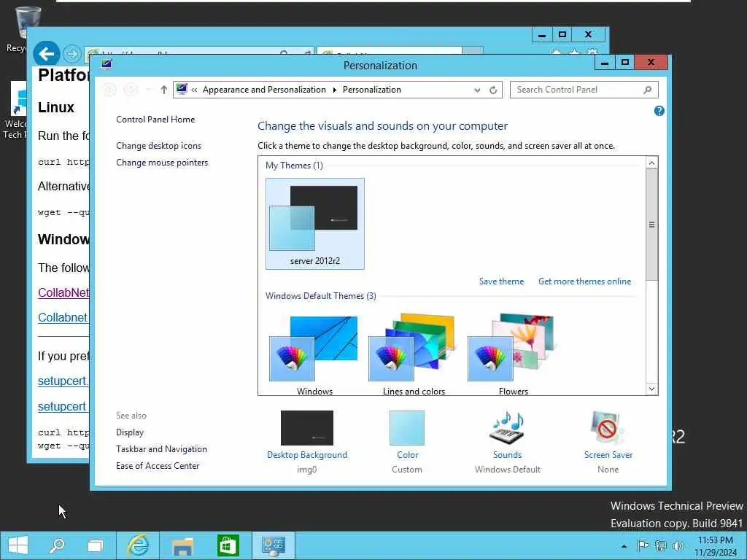Show hidden tray icons arrow
This screenshot has width=747, height=560.
(x=624, y=546)
